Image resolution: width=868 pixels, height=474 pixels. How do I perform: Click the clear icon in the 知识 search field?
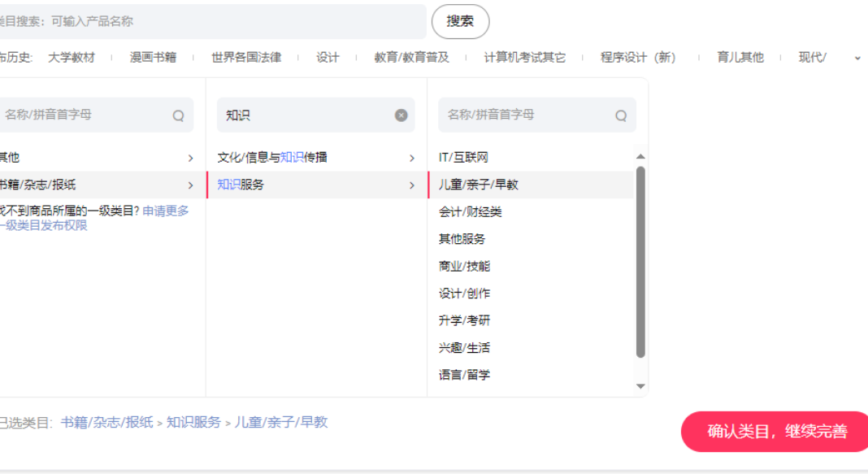click(401, 115)
